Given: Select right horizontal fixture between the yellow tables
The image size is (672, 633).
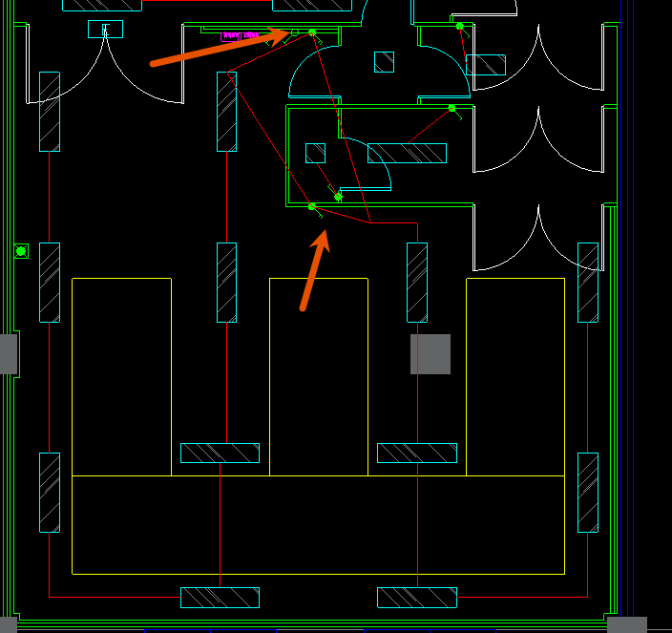Looking at the screenshot, I should coord(417,453).
